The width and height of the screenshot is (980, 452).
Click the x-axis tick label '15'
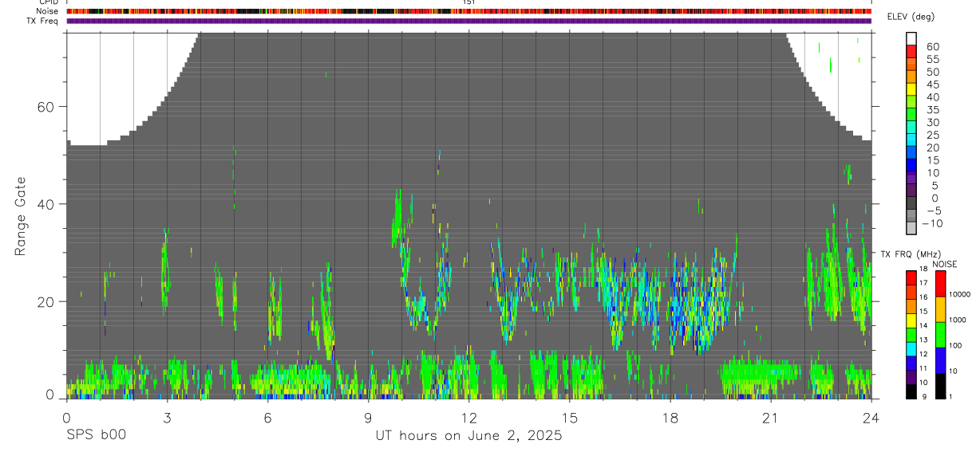pos(570,418)
